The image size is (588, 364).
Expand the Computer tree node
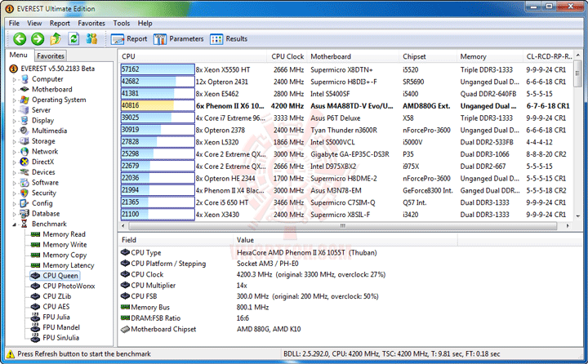click(14, 79)
